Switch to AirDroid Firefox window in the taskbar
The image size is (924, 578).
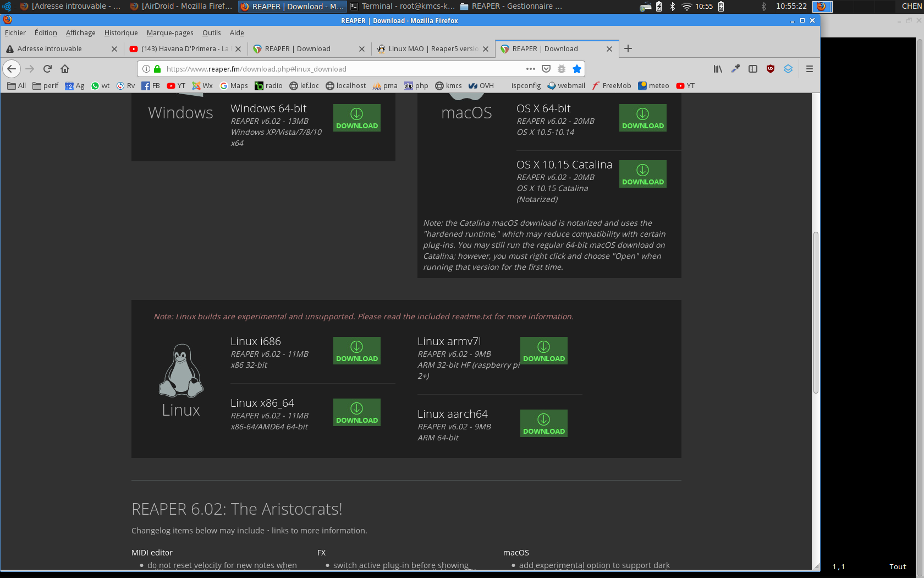coord(182,6)
